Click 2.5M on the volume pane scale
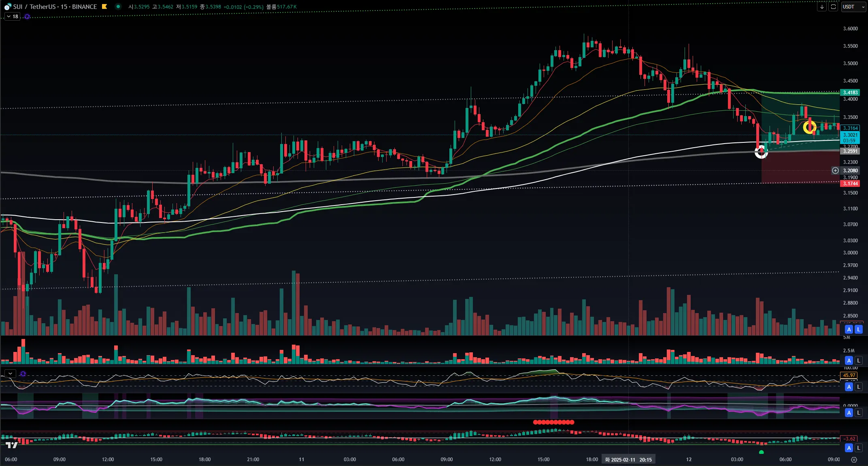The width and height of the screenshot is (868, 466). 849,351
